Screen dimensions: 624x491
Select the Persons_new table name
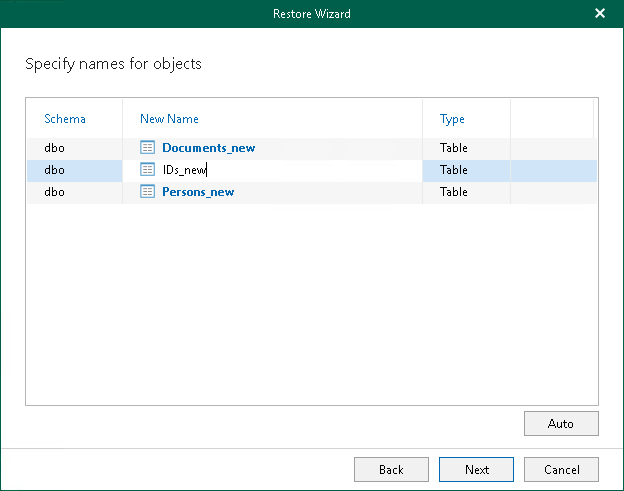(198, 191)
